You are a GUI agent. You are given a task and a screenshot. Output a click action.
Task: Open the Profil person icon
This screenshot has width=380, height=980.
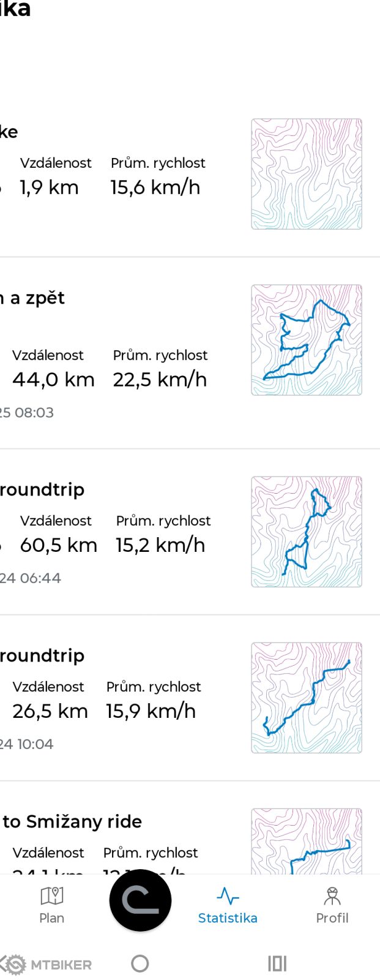pyautogui.click(x=332, y=896)
